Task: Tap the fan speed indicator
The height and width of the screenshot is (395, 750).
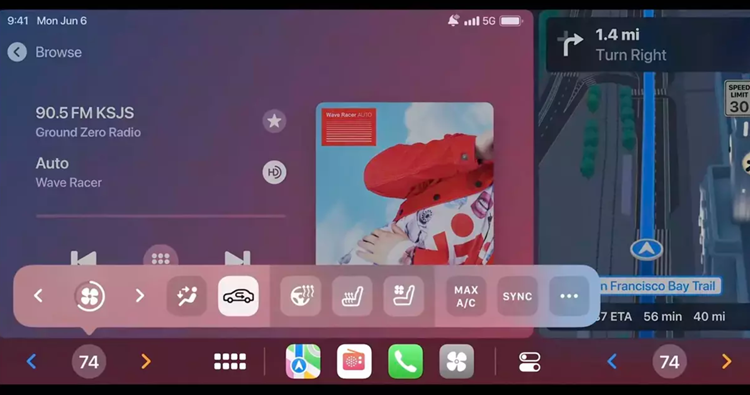Action: coord(89,296)
